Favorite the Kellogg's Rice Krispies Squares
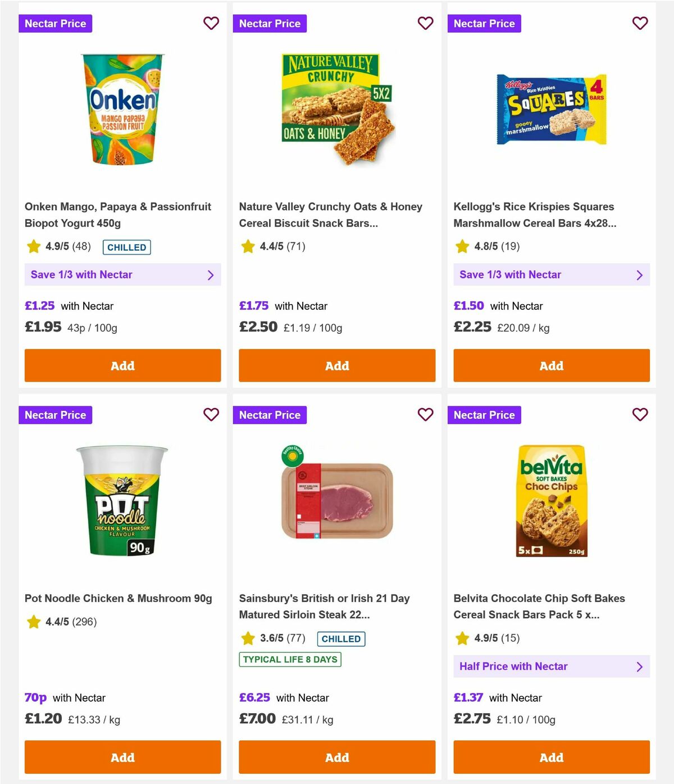This screenshot has height=784, width=674. [x=640, y=23]
